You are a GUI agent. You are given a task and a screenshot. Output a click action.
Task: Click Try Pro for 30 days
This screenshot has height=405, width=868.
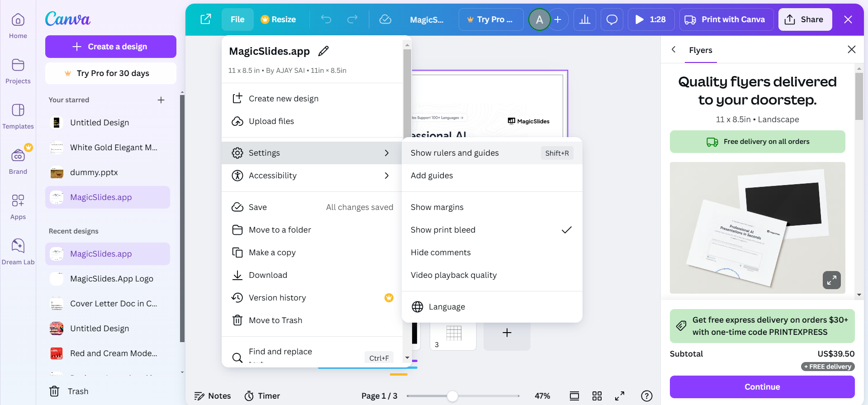pyautogui.click(x=111, y=73)
